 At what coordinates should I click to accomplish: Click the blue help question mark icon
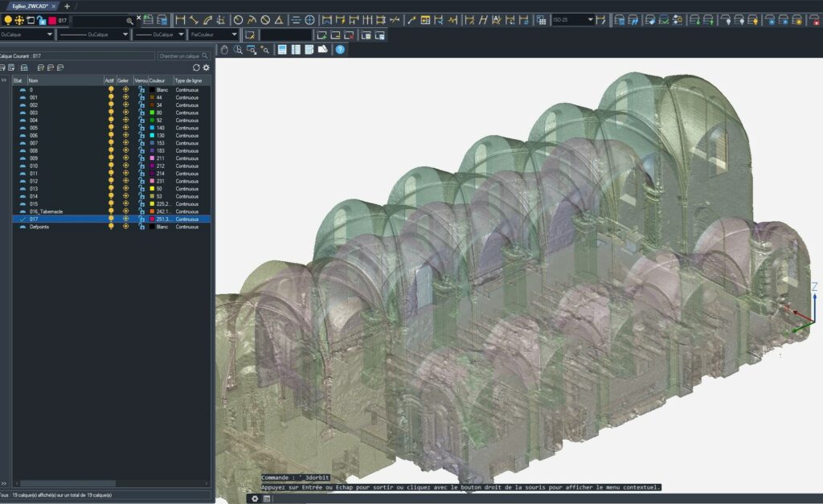pos(340,49)
